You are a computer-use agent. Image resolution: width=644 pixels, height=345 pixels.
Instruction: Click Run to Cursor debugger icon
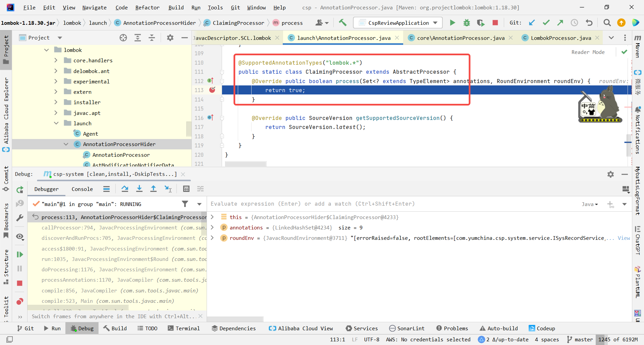[x=168, y=189]
